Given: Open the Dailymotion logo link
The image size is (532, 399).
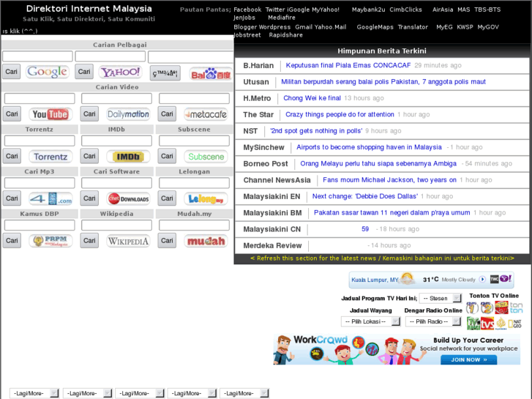Looking at the screenshot, I should [128, 114].
